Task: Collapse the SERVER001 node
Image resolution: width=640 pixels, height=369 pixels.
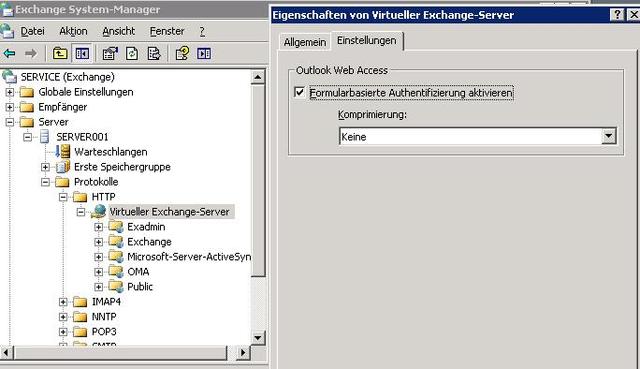Action: point(27,137)
